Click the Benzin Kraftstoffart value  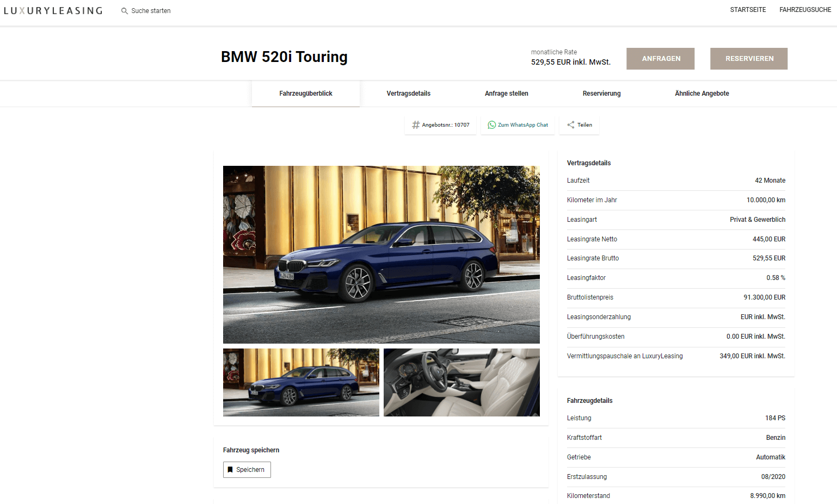click(776, 438)
